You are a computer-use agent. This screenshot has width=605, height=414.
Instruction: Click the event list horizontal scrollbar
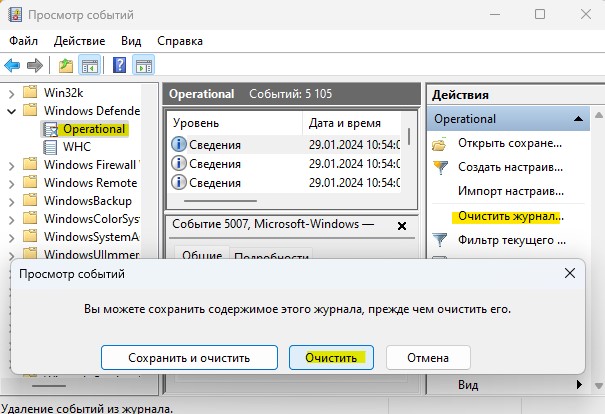[x=220, y=201]
